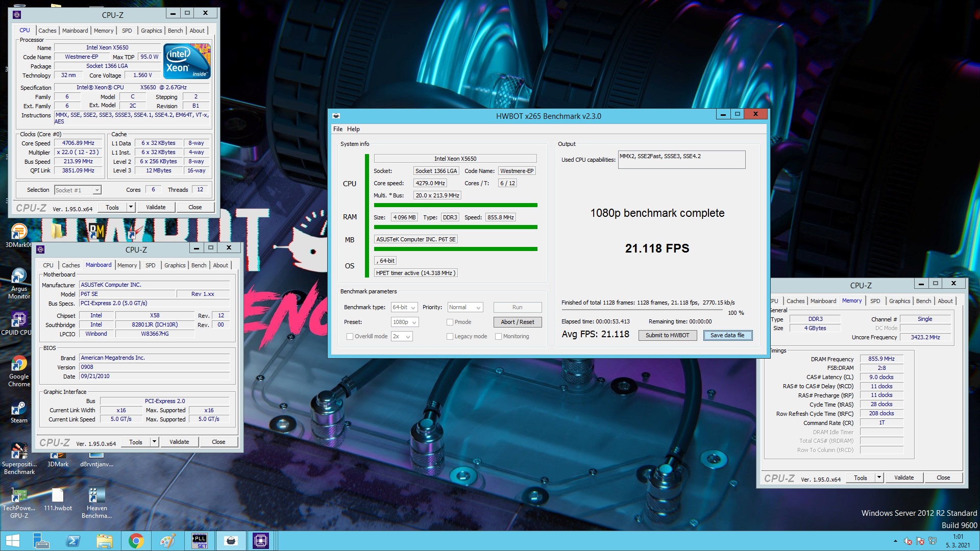This screenshot has height=551, width=980.
Task: Click Validate in Memory CPU-Z window
Action: pos(904,478)
